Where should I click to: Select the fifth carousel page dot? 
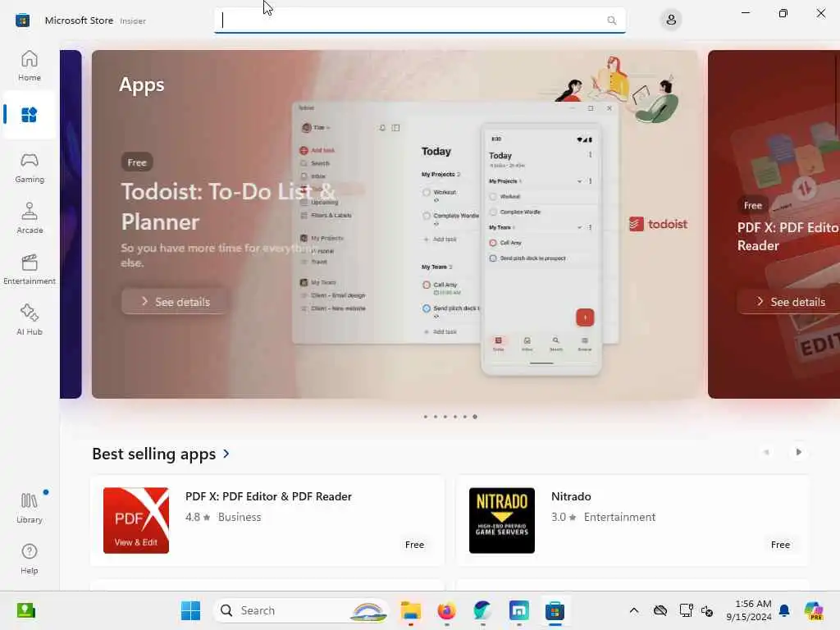coord(465,416)
